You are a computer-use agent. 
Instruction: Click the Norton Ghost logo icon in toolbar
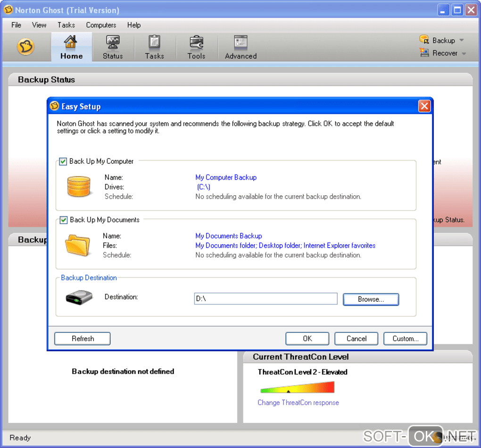(25, 47)
